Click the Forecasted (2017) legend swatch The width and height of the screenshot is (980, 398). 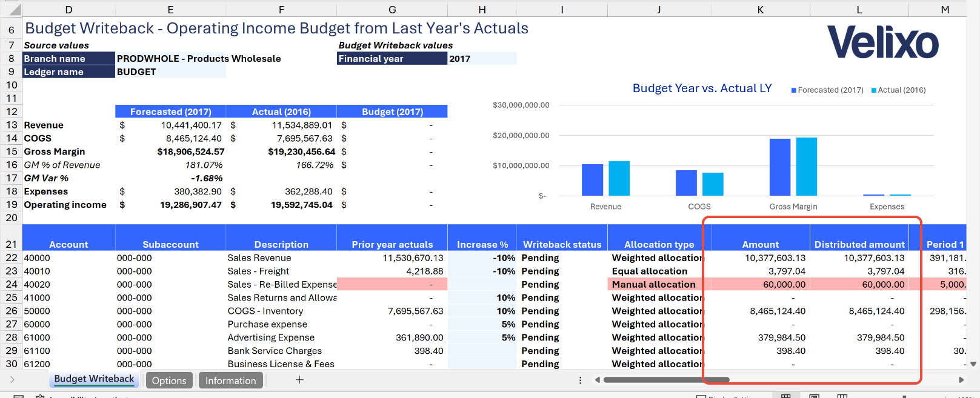click(x=793, y=90)
